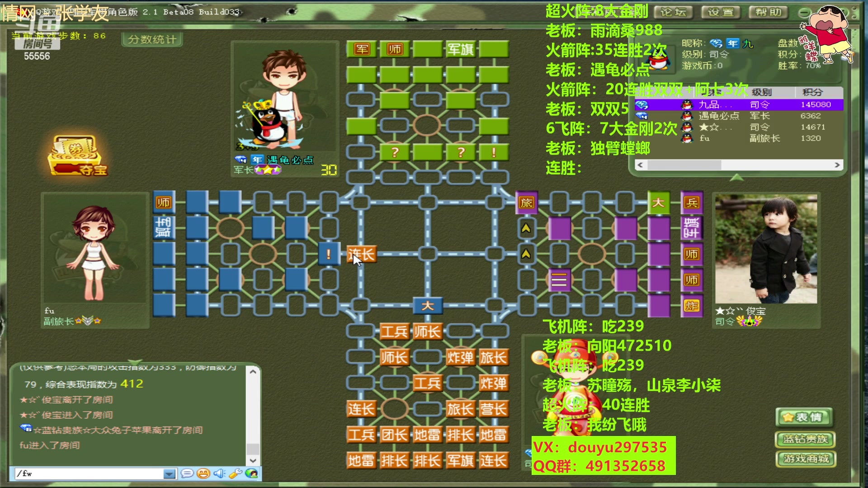Open the wrench chat settings icon
The width and height of the screenshot is (868, 488).
pyautogui.click(x=235, y=473)
